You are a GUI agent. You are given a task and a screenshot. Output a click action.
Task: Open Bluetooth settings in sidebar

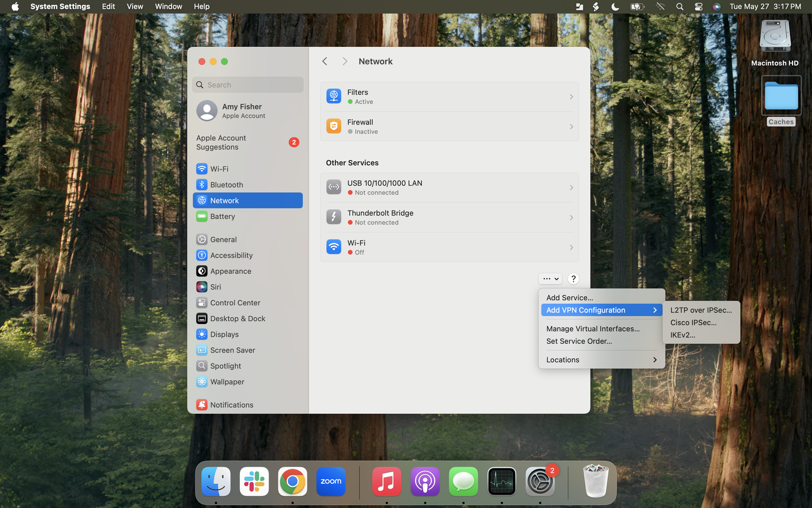coord(226,185)
